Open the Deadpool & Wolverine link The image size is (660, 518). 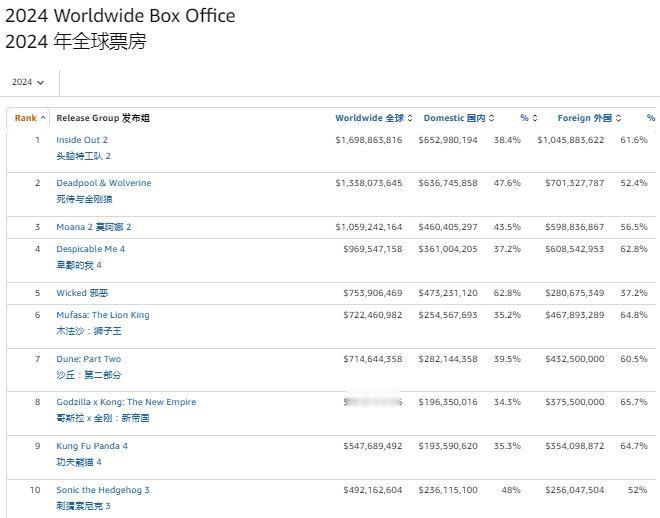104,183
